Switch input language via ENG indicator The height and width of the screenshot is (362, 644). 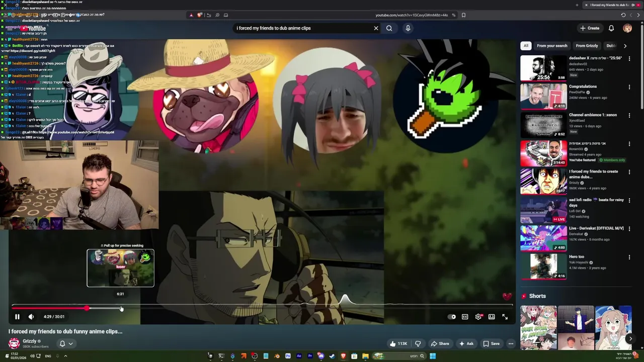click(x=48, y=356)
